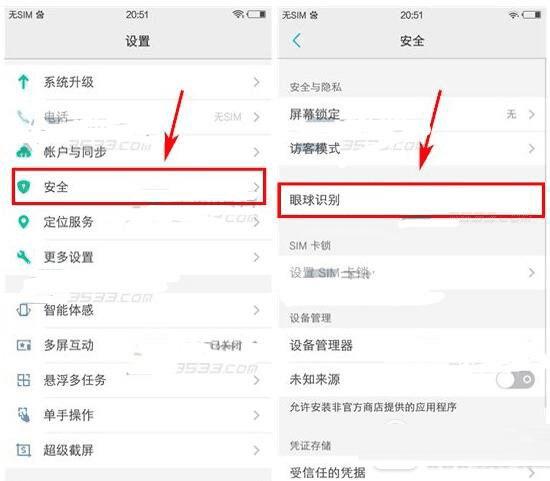Screen dimensions: 550x481
Task: Tap the Wi-Fi status icon in left status bar
Action: (238, 14)
